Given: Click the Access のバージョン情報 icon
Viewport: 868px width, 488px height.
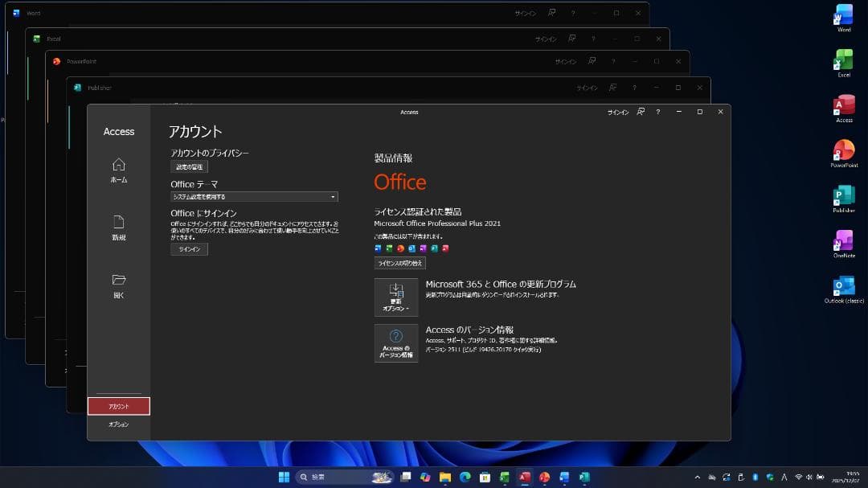Looking at the screenshot, I should (x=395, y=343).
